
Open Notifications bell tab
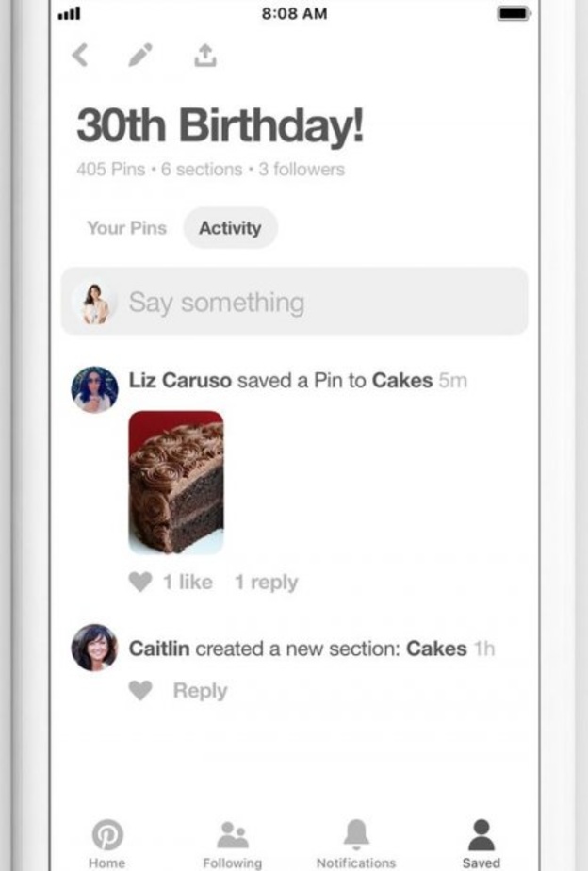(x=355, y=842)
